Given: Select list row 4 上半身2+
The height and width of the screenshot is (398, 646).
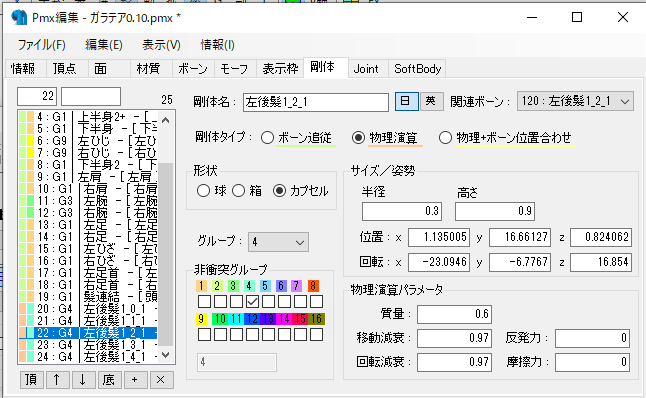Looking at the screenshot, I should pyautogui.click(x=88, y=117).
